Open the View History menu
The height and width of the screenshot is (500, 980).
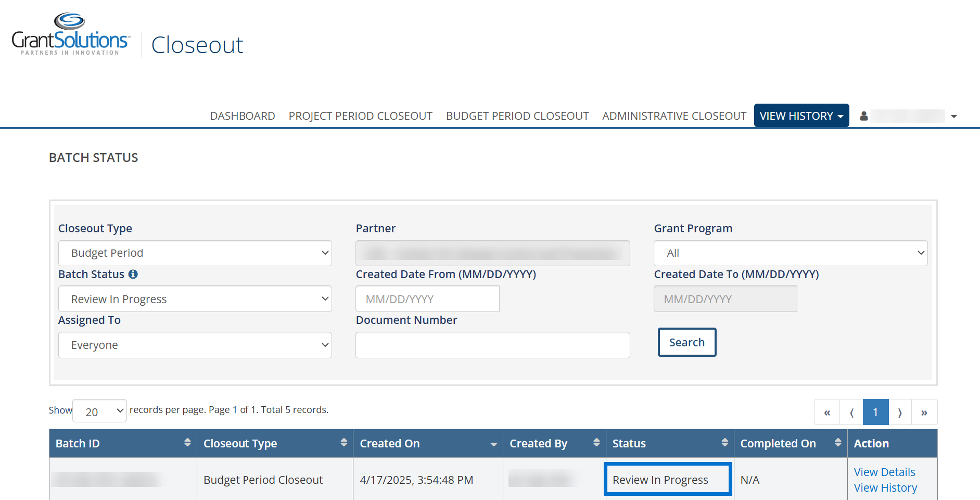801,116
